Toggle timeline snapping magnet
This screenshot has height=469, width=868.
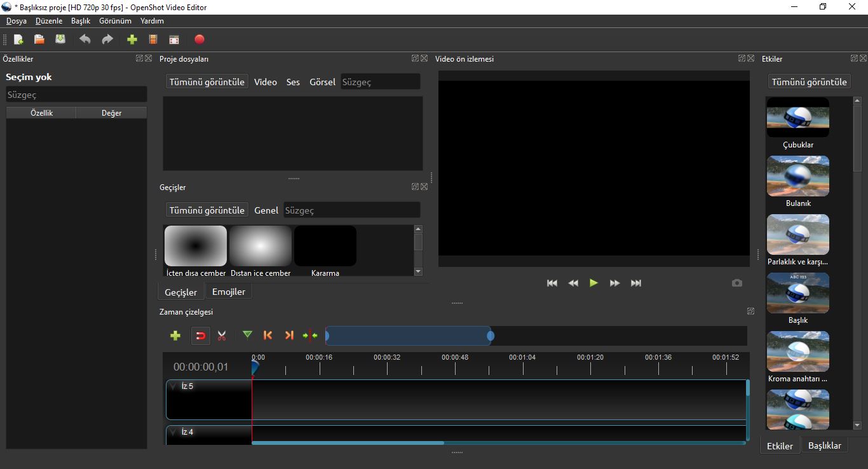click(x=201, y=336)
